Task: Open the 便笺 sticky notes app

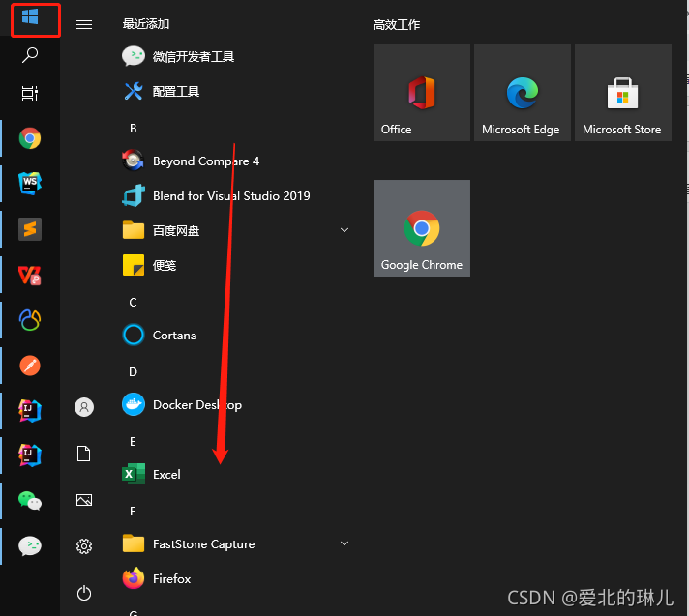Action: click(x=149, y=265)
